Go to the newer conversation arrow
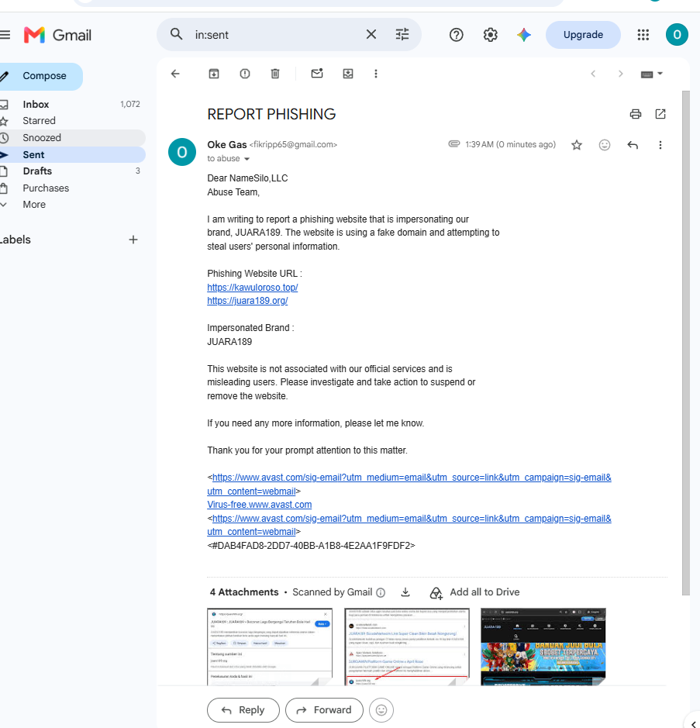Screen dimensions: 700x728 pos(593,74)
